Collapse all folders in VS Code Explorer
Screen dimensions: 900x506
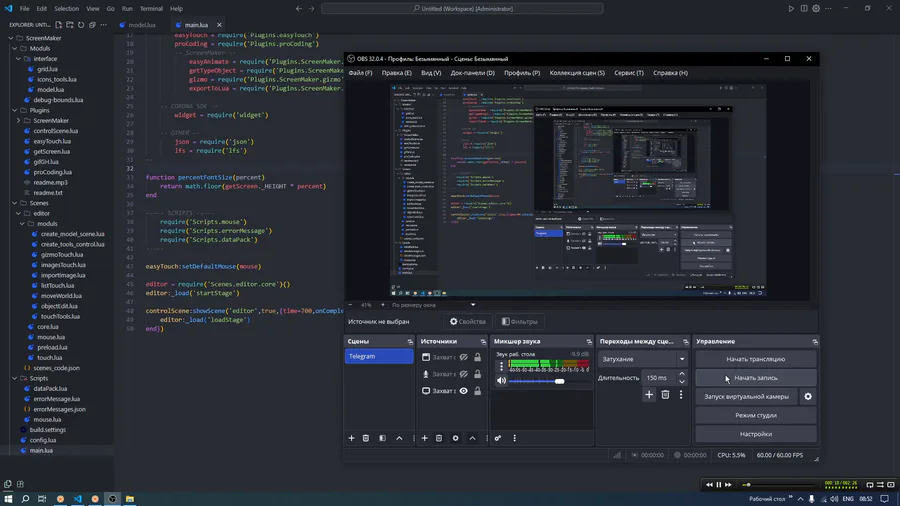[92, 25]
